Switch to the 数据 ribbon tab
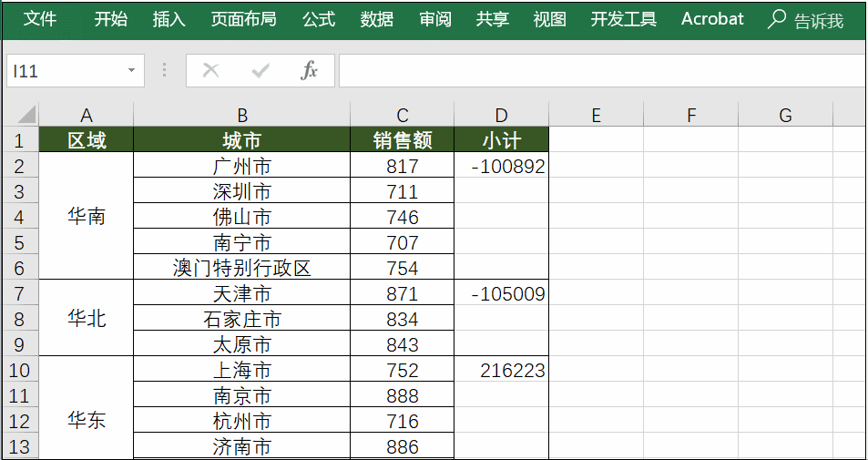Viewport: 868px width, 460px height. point(377,20)
